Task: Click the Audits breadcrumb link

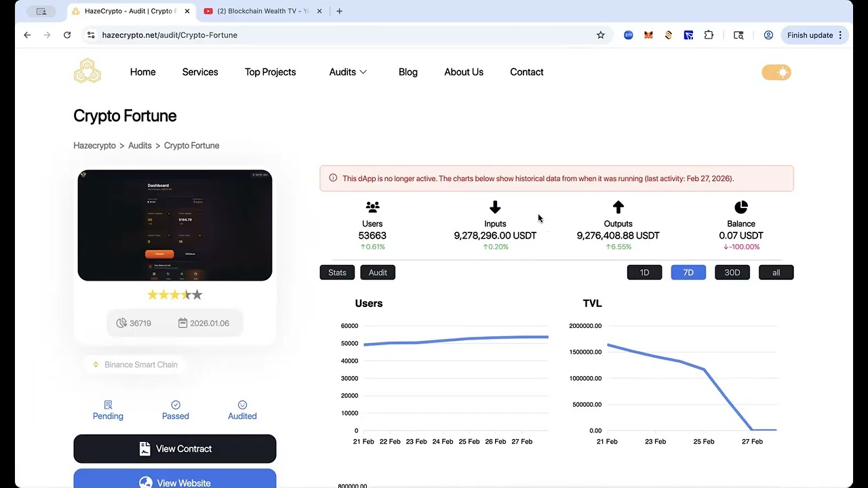Action: [140, 146]
